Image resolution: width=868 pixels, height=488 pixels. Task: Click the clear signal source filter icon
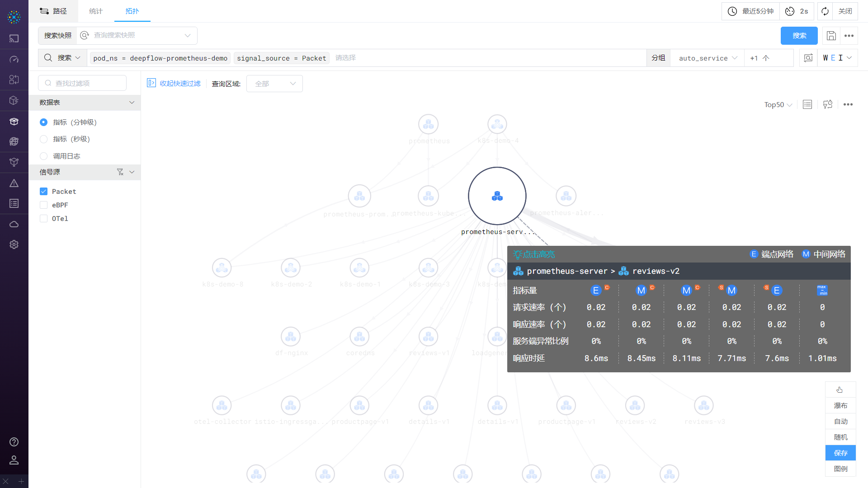tap(120, 172)
